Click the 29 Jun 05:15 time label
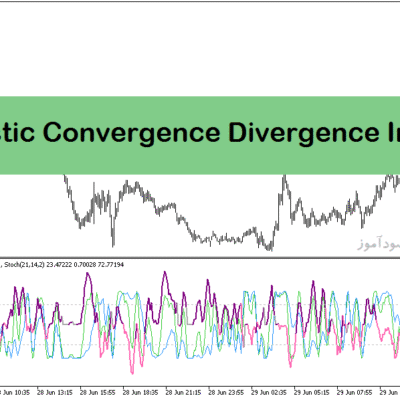 click(x=312, y=392)
